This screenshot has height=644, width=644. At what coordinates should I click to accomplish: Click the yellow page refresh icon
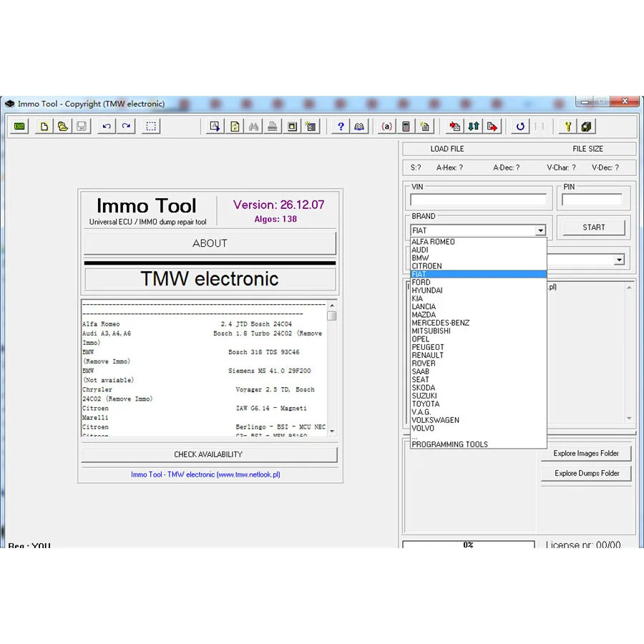pos(235,126)
